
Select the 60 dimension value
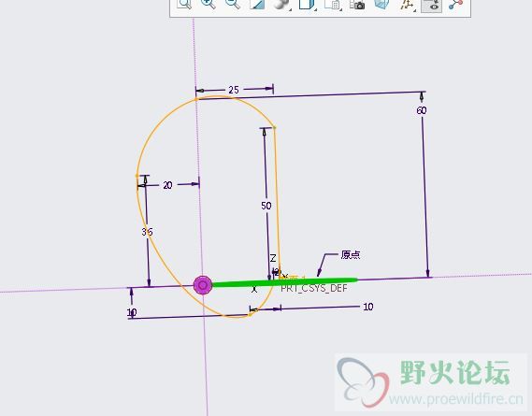(422, 110)
